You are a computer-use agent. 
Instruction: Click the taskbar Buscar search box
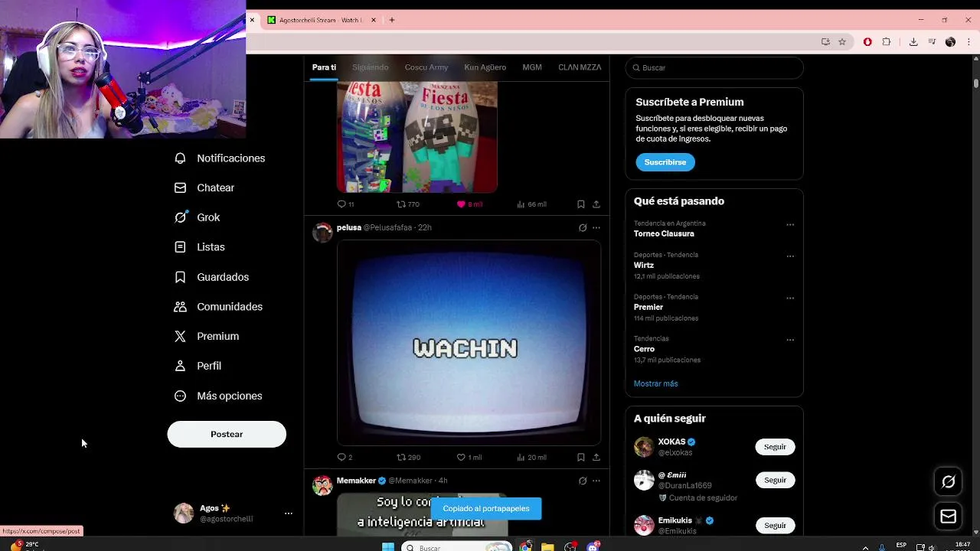coord(458,547)
